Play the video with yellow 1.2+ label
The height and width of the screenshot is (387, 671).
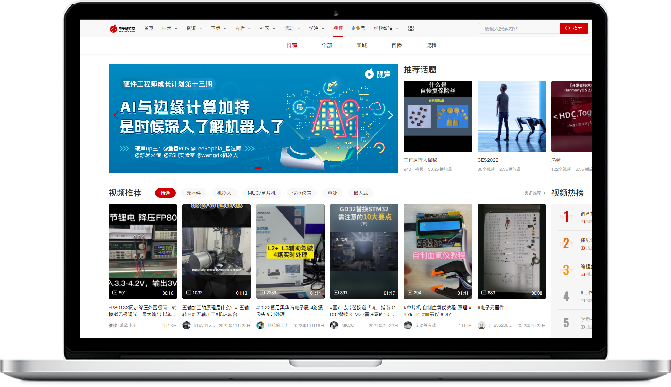(291, 251)
